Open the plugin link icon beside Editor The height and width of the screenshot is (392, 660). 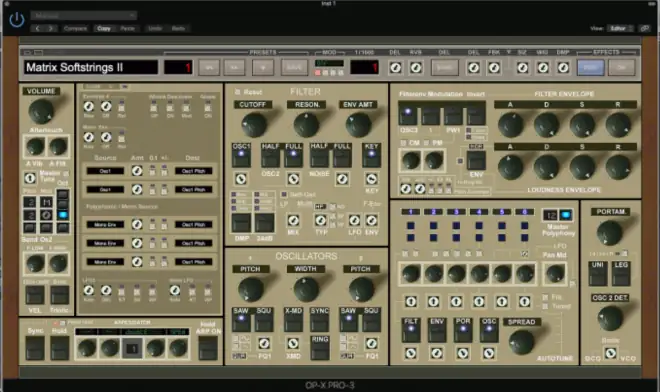pyautogui.click(x=644, y=28)
